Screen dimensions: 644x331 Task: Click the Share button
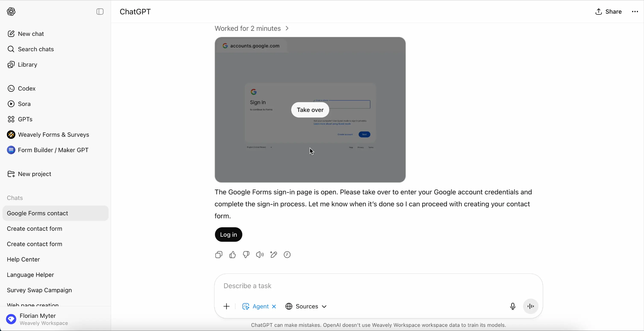(x=608, y=12)
